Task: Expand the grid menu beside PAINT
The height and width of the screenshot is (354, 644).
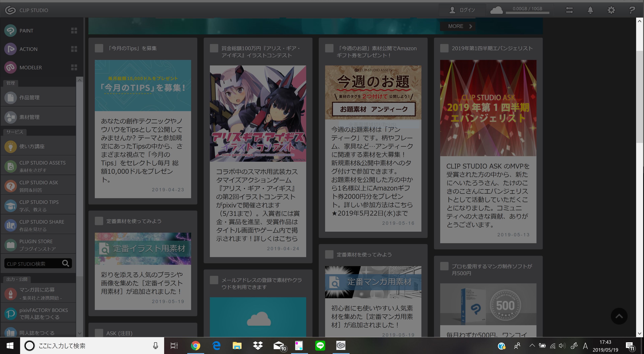Action: (x=74, y=30)
